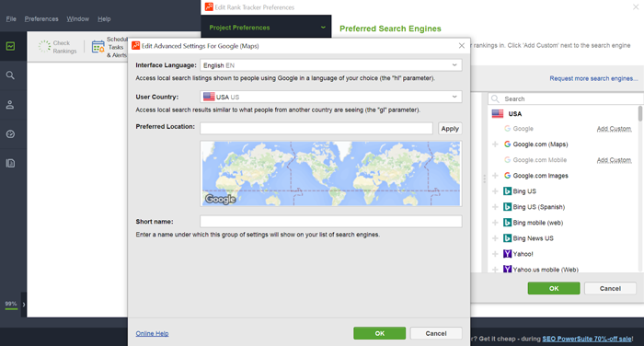644x346 pixels.
Task: Click the Short name input field
Action: pos(331,222)
